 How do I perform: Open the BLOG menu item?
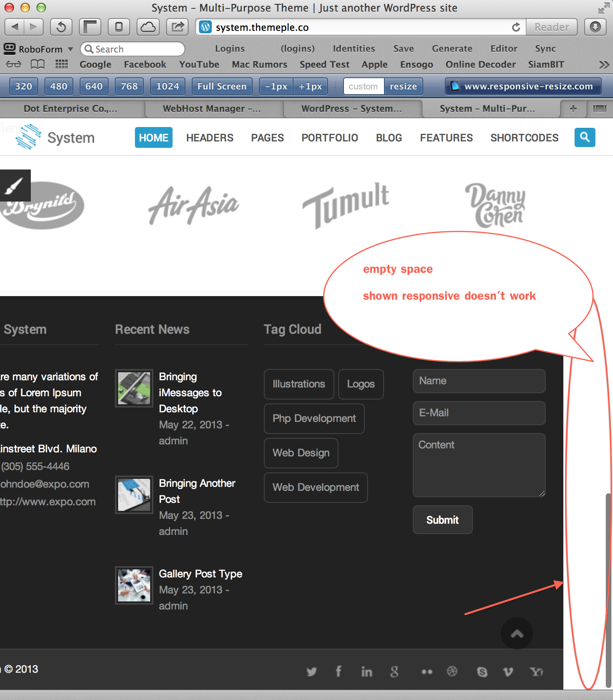(389, 137)
